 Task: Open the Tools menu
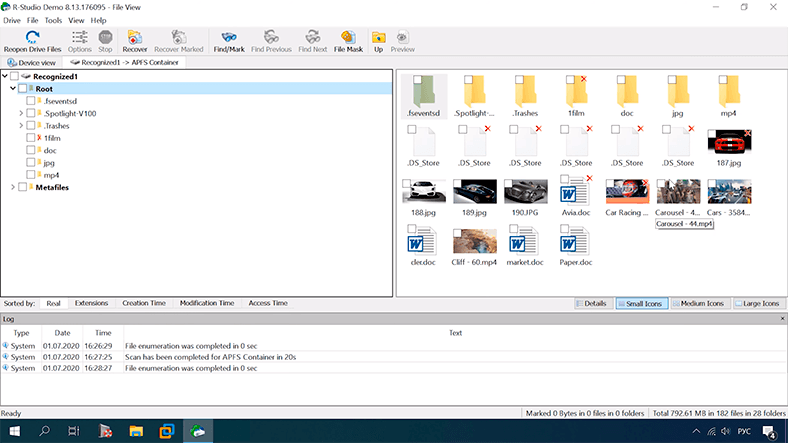[53, 20]
